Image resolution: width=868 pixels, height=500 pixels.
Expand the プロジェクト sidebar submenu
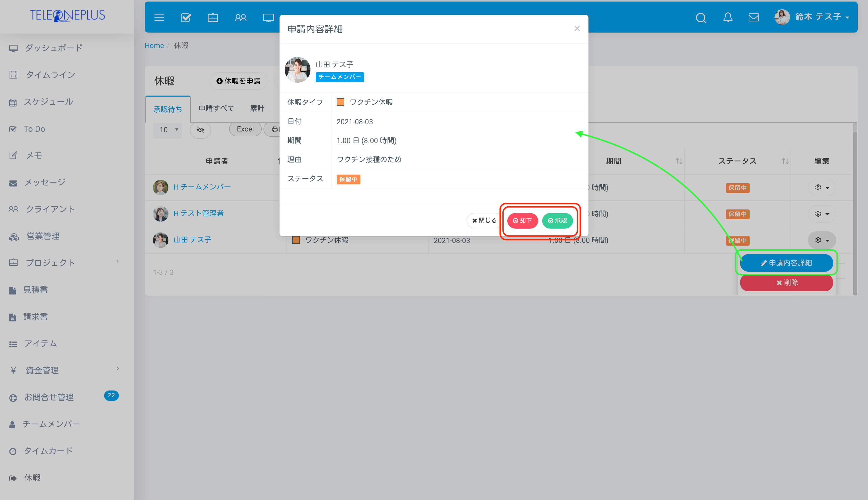(118, 261)
